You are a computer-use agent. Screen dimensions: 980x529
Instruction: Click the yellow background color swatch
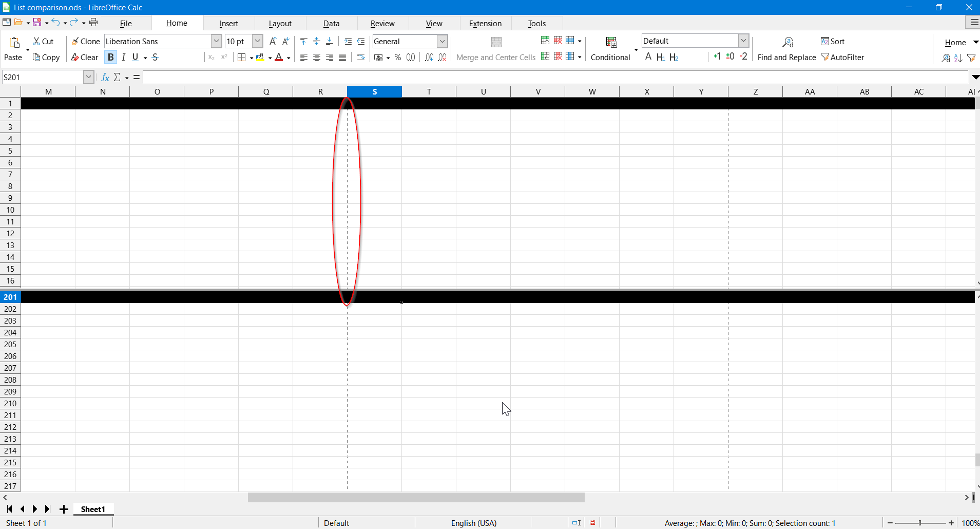point(261,57)
